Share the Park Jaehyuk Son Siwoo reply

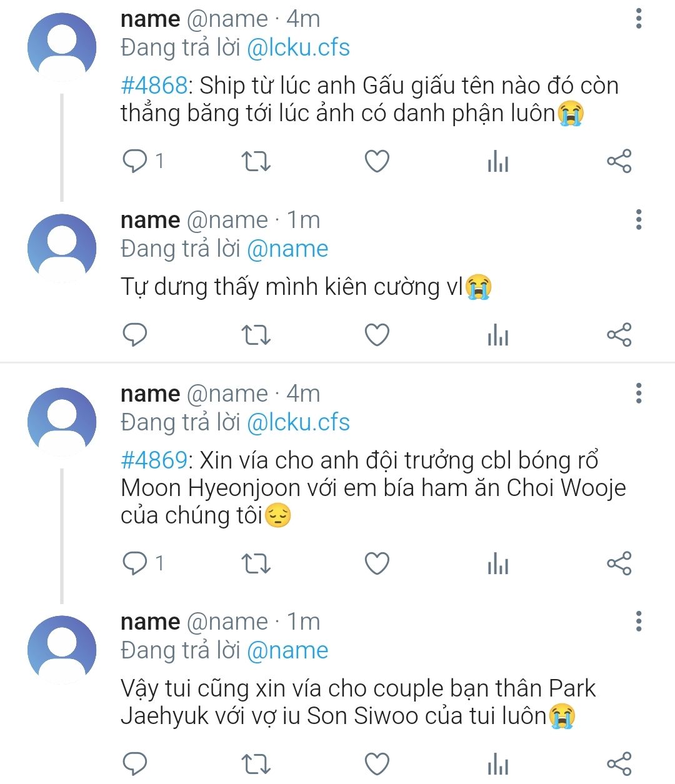(619, 763)
